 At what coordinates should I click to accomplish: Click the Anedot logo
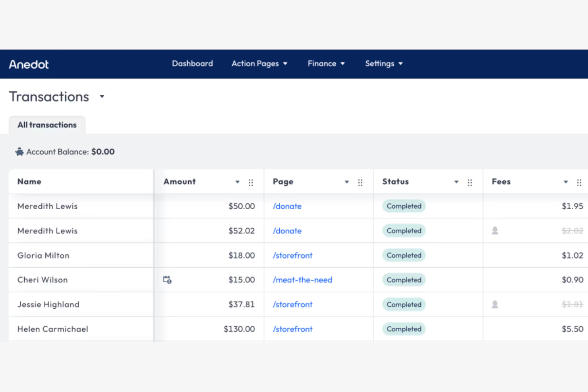(28, 64)
